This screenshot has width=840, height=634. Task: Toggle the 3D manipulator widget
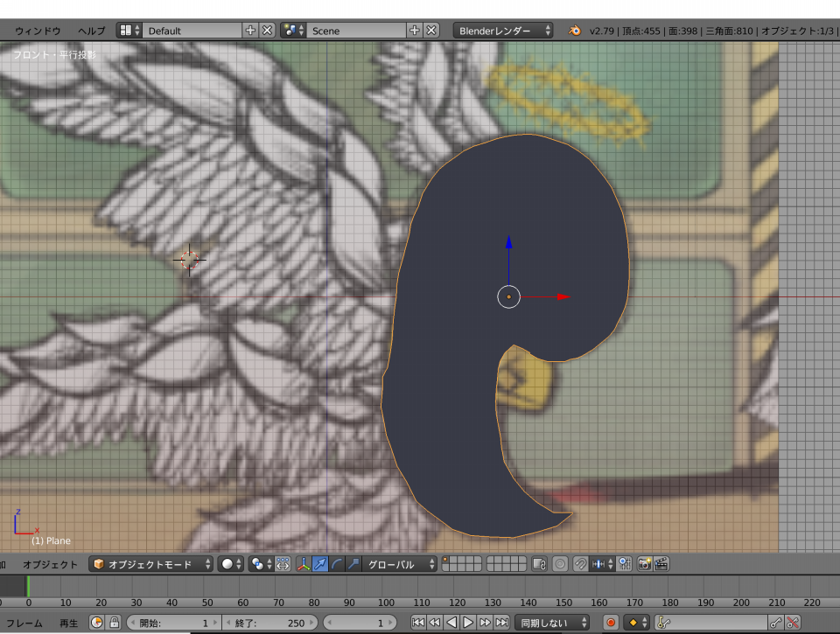point(304,564)
